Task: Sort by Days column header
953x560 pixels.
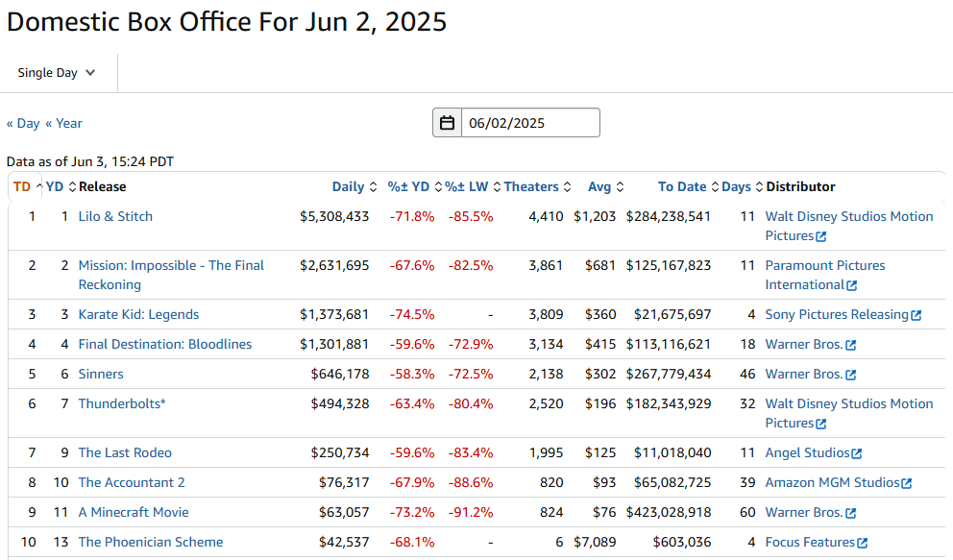Action: point(742,186)
